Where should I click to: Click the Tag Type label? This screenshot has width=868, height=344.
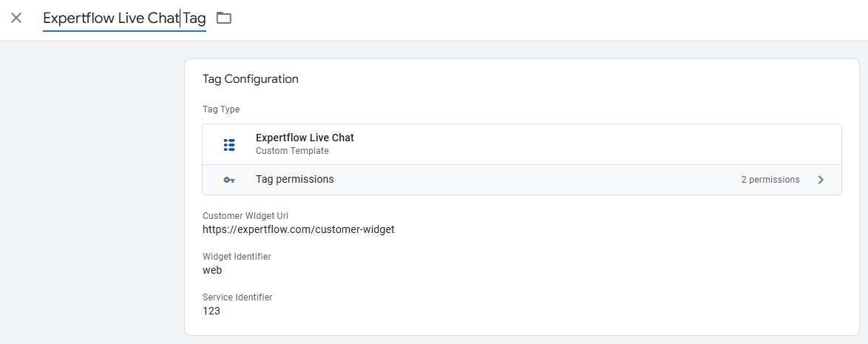pos(221,109)
